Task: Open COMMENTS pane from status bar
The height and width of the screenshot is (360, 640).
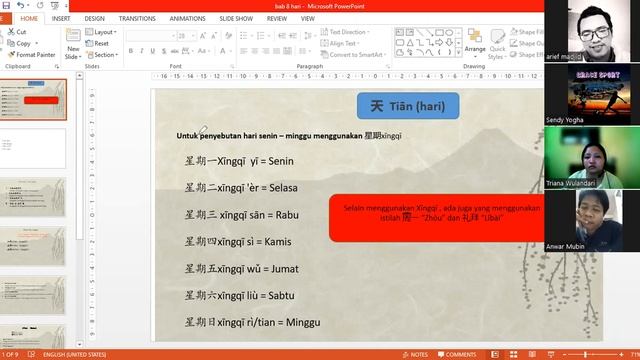Action: tap(457, 355)
